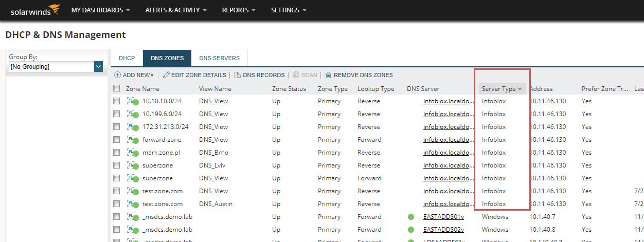
Task: Sort by the Zone Name column
Action: click(142, 89)
